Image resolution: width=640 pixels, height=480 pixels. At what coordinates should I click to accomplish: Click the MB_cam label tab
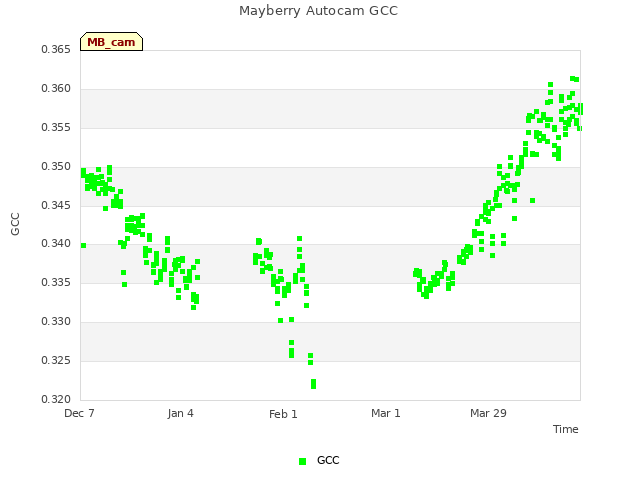pyautogui.click(x=111, y=42)
